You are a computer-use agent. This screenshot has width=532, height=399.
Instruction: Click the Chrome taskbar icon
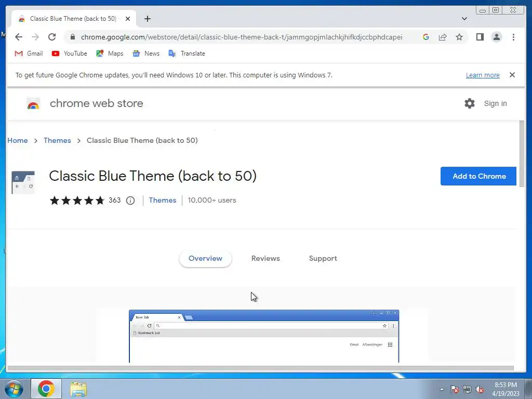click(x=46, y=389)
